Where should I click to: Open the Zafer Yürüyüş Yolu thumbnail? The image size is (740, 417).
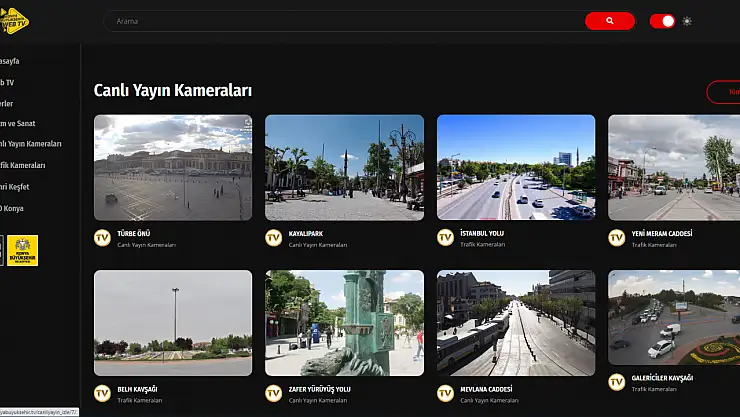click(345, 323)
